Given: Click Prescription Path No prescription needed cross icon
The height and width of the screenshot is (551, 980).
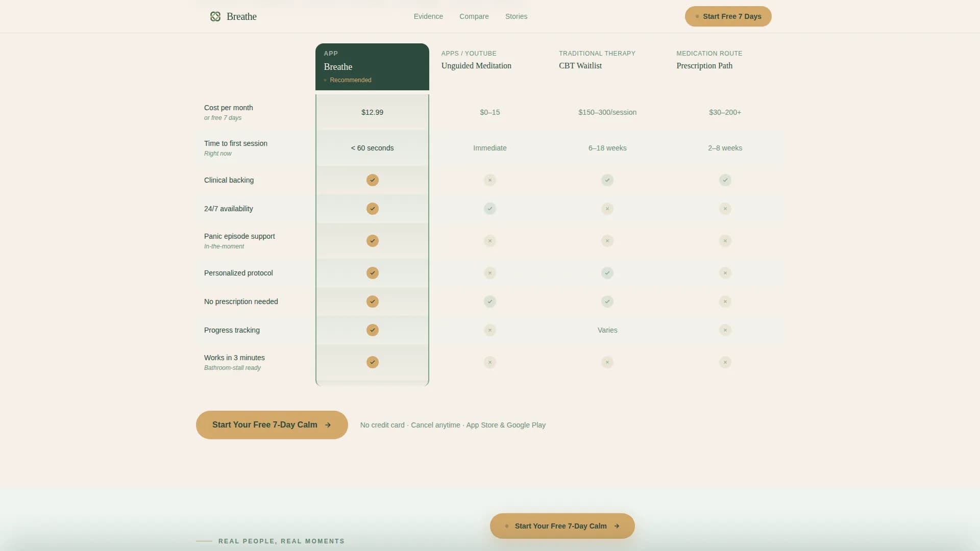Looking at the screenshot, I should 725,302.
